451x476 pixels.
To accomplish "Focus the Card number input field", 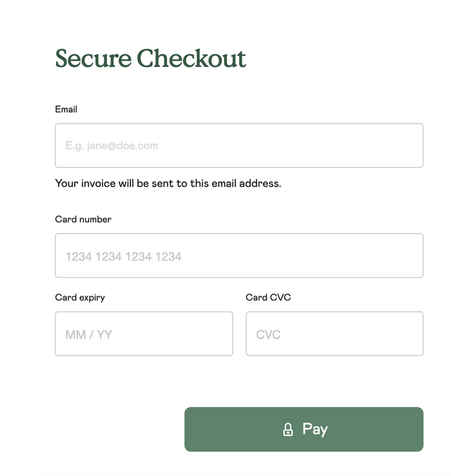I will pyautogui.click(x=239, y=255).
